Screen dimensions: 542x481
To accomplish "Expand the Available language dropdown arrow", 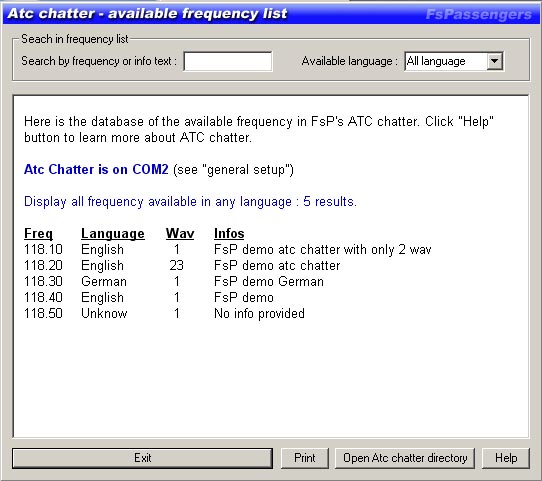I will (495, 61).
